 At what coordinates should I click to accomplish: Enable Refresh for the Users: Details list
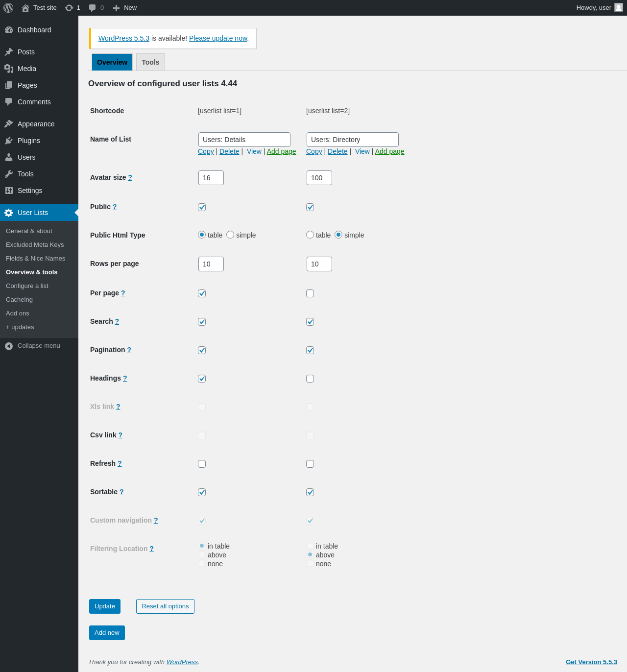tap(202, 464)
